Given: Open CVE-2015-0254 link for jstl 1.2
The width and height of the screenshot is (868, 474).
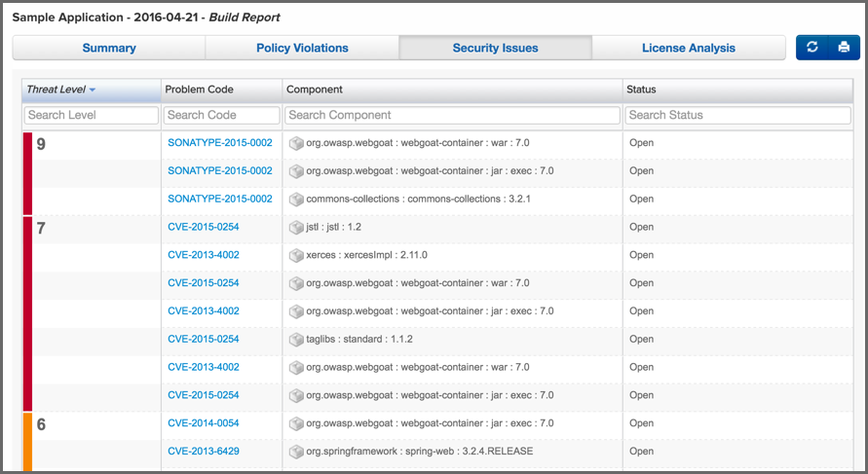Looking at the screenshot, I should (x=204, y=227).
